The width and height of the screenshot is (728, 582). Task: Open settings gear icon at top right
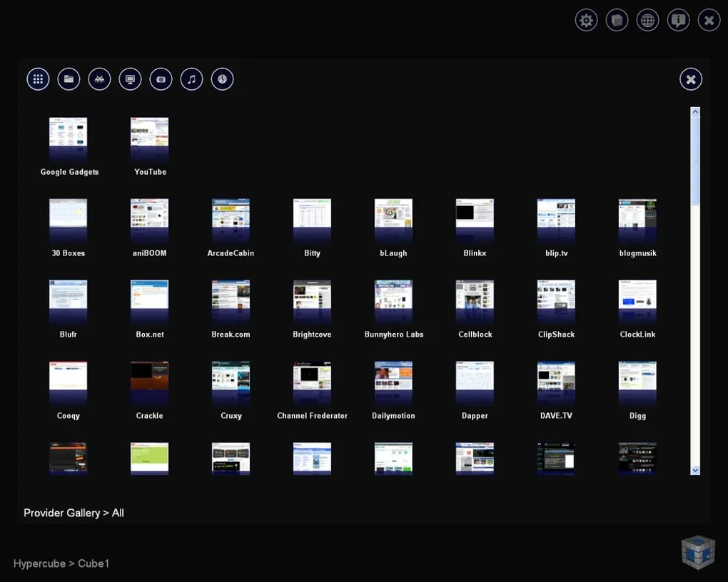point(587,21)
